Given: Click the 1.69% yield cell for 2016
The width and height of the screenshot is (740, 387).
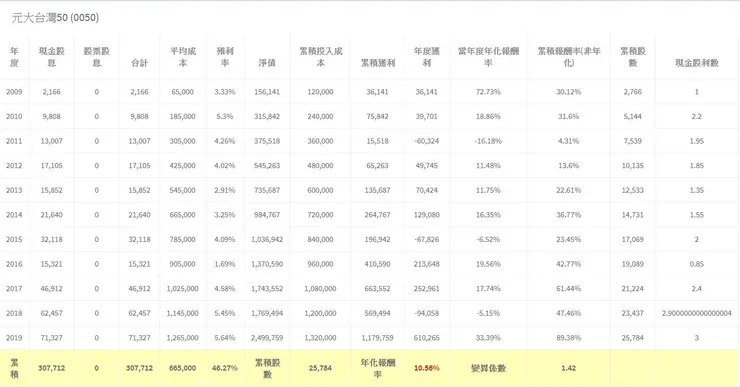Looking at the screenshot, I should pos(225,264).
